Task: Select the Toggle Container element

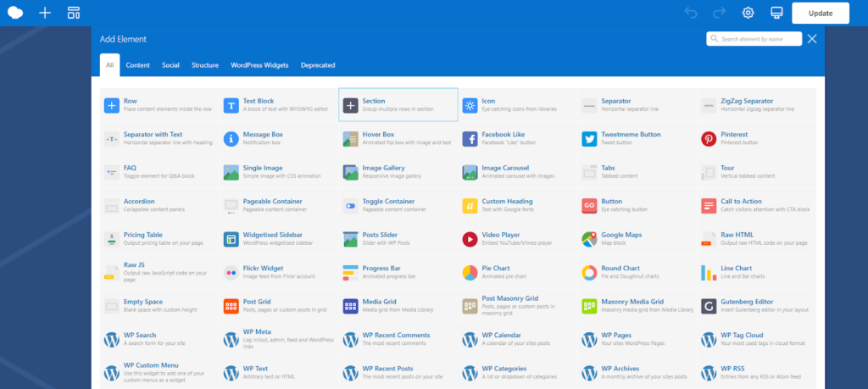Action: tap(398, 205)
